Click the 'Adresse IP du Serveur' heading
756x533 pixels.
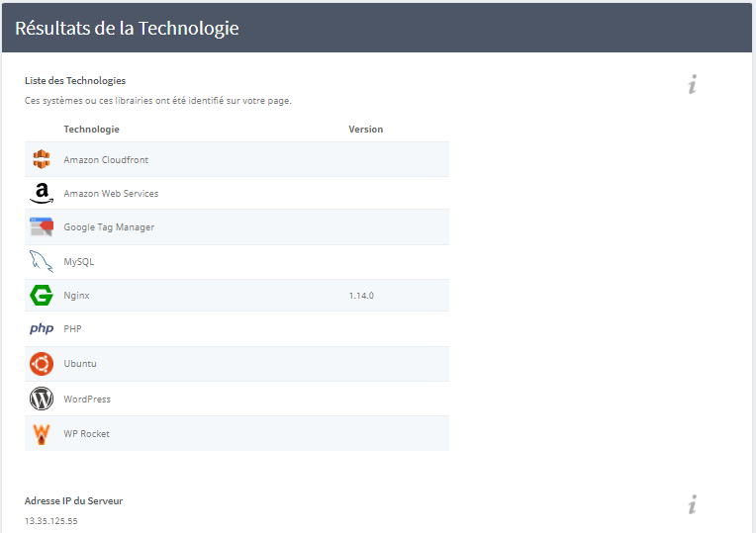(x=74, y=501)
